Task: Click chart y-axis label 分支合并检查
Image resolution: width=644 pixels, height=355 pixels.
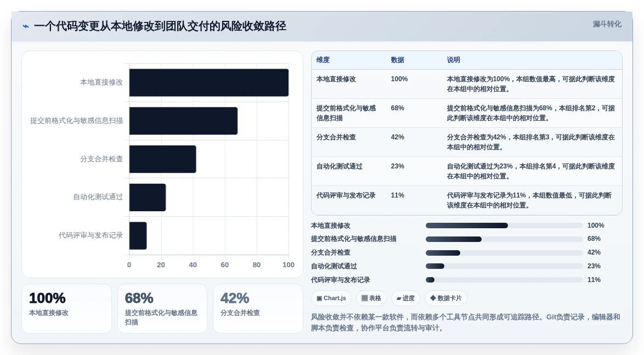Action: [x=101, y=159]
